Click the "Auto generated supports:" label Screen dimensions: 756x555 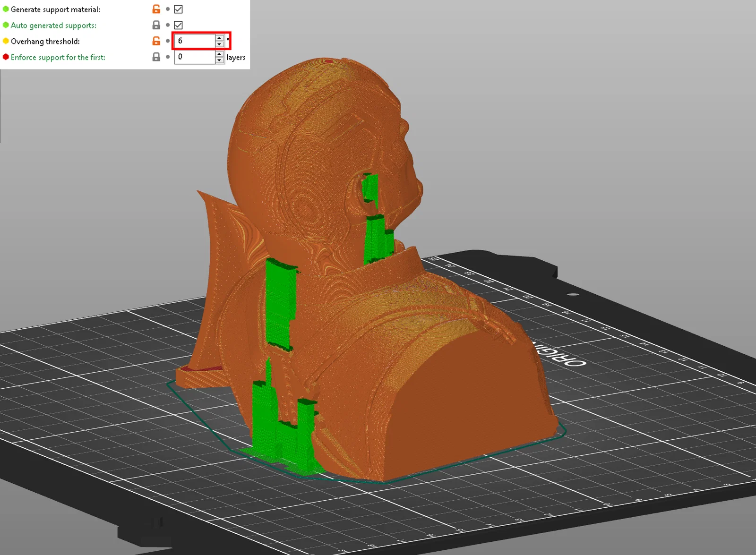[x=53, y=26]
